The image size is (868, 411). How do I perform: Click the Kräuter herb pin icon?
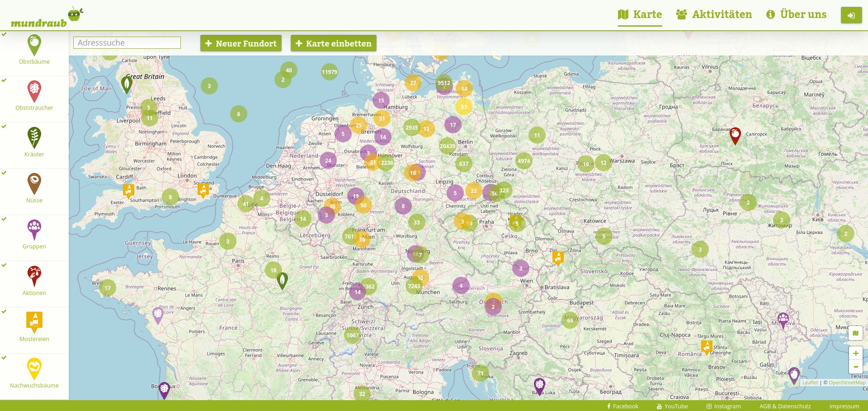point(34,137)
